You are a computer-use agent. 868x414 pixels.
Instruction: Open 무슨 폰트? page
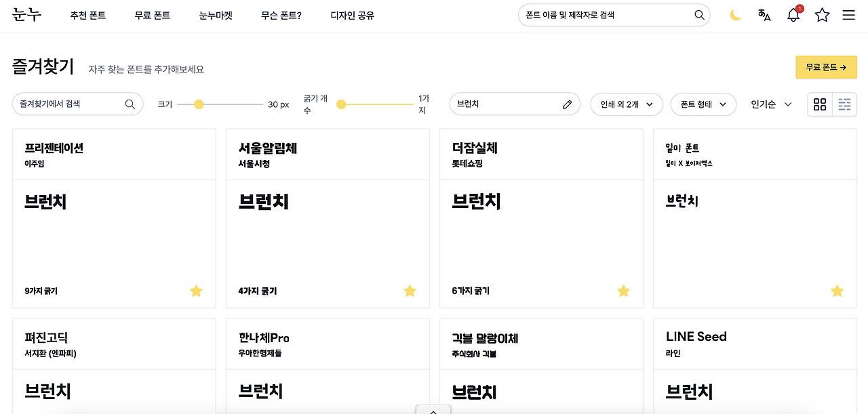pos(281,15)
